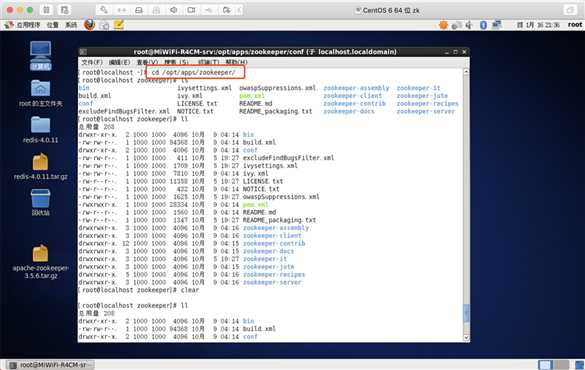Open the terminal 搜索(S) menu
Image resolution: width=585 pixels, height=370 pixels.
coord(176,62)
